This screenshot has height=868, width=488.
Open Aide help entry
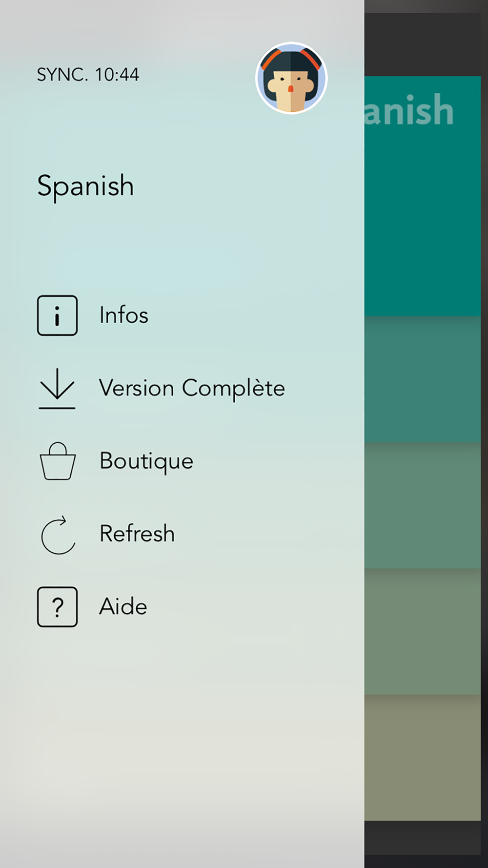click(x=123, y=607)
